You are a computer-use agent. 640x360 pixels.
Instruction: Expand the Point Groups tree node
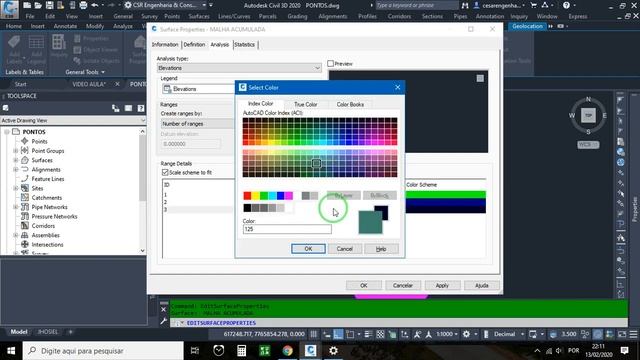pyautogui.click(x=16, y=151)
